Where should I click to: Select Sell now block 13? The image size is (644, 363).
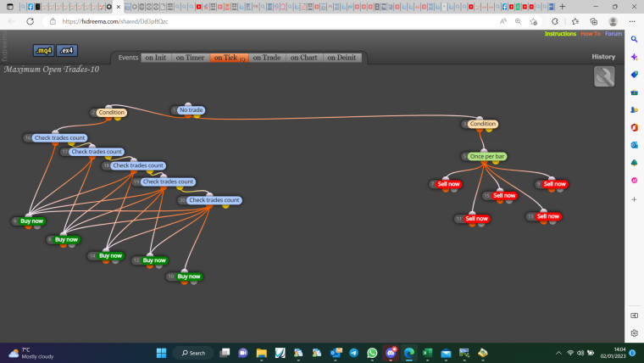click(548, 216)
